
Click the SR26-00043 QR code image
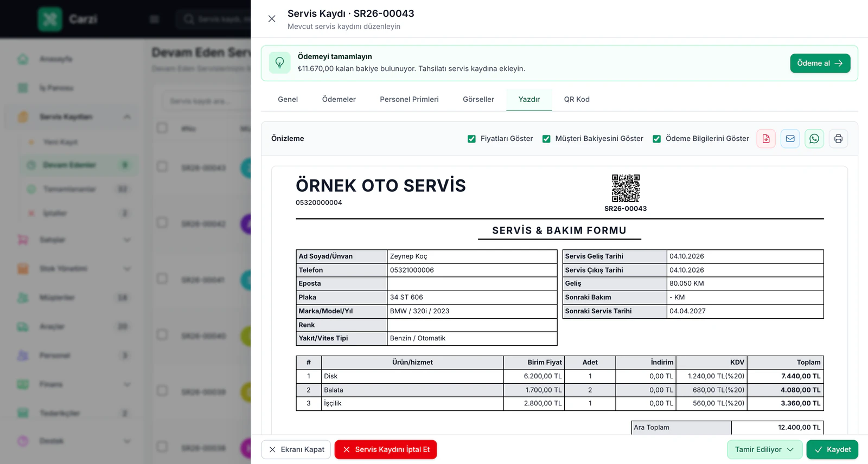626,188
